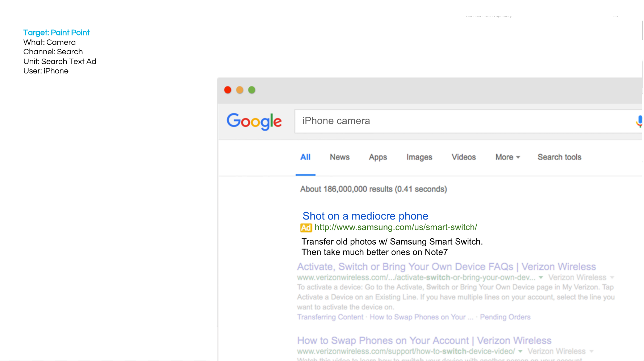
Task: Click the samsung.com smart-switch green URL
Action: point(396,228)
